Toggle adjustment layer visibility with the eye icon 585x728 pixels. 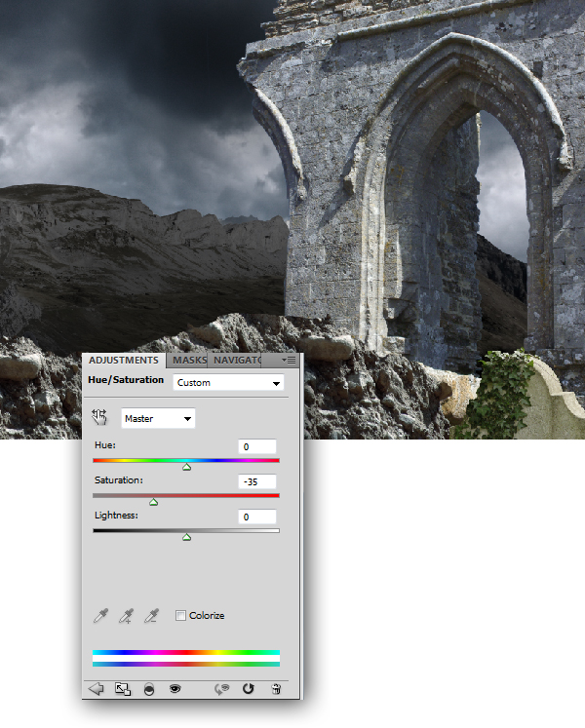pyautogui.click(x=175, y=688)
